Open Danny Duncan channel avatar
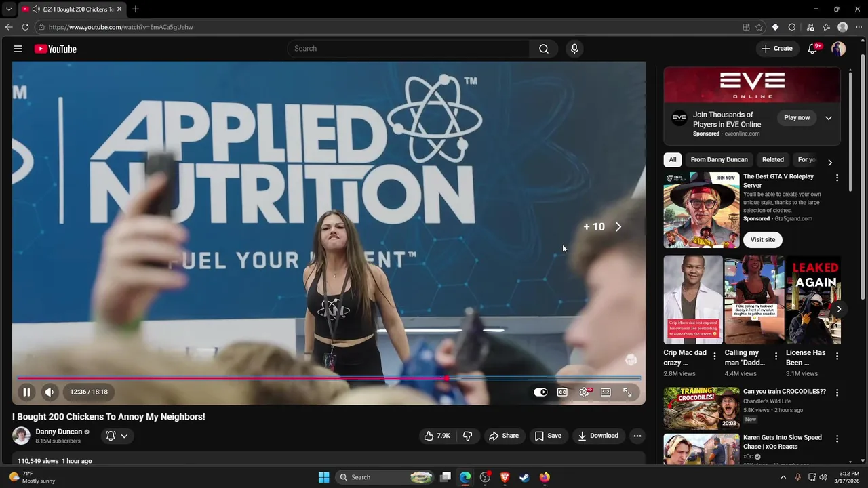The height and width of the screenshot is (488, 868). (x=21, y=436)
